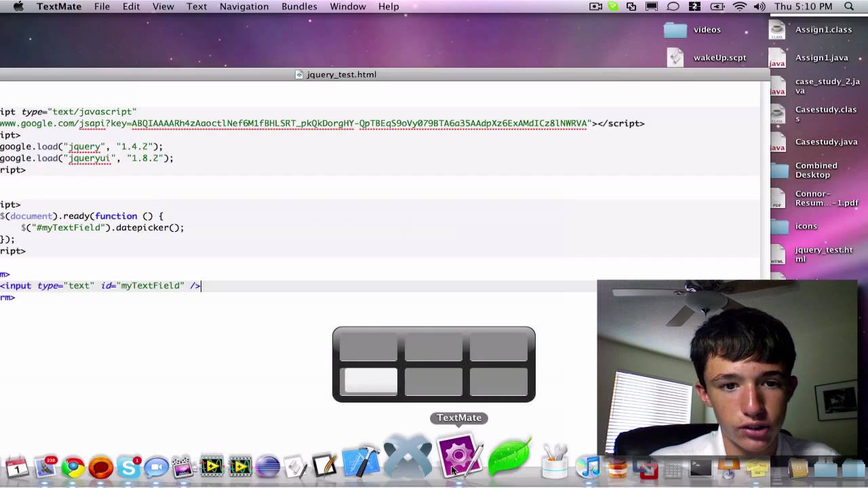Click the '#myTextField' datepicker line

click(102, 228)
